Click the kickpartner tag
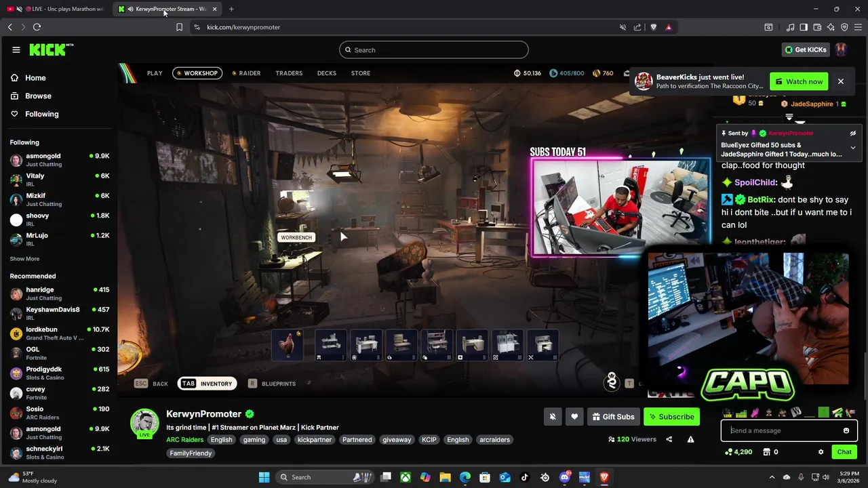 (315, 440)
